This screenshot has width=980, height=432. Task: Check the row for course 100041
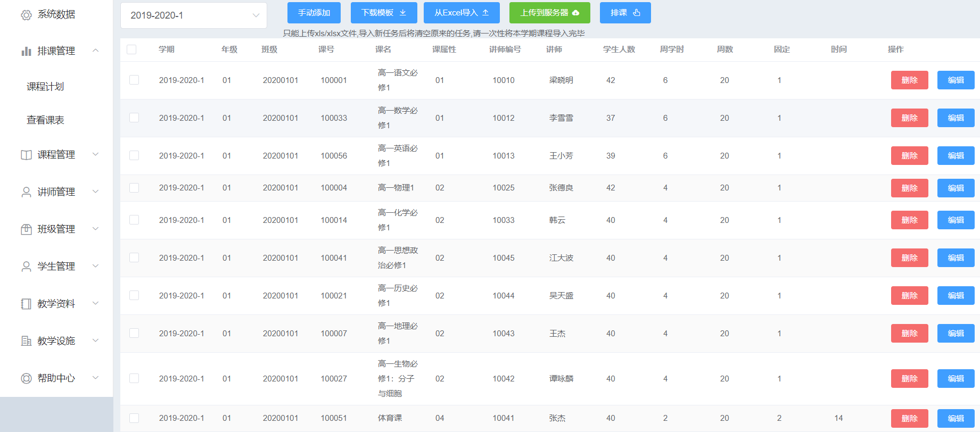pos(134,257)
